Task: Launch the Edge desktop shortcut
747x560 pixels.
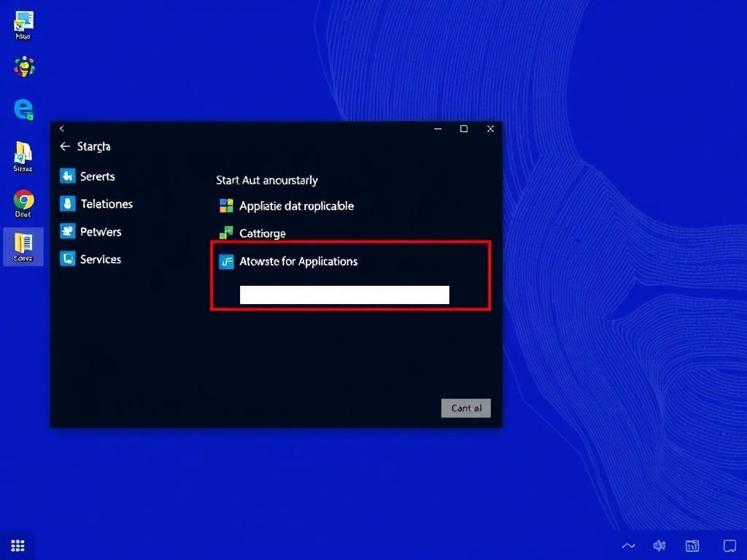Action: coord(23,109)
